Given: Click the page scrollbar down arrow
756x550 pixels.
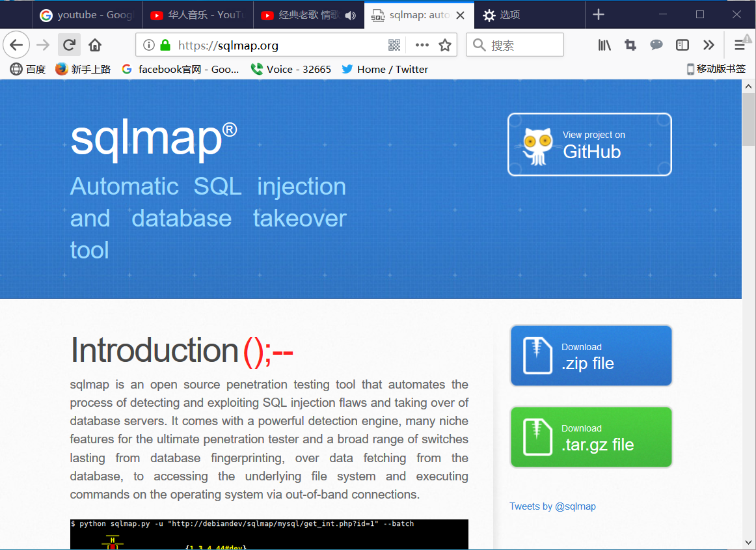Looking at the screenshot, I should 748,542.
